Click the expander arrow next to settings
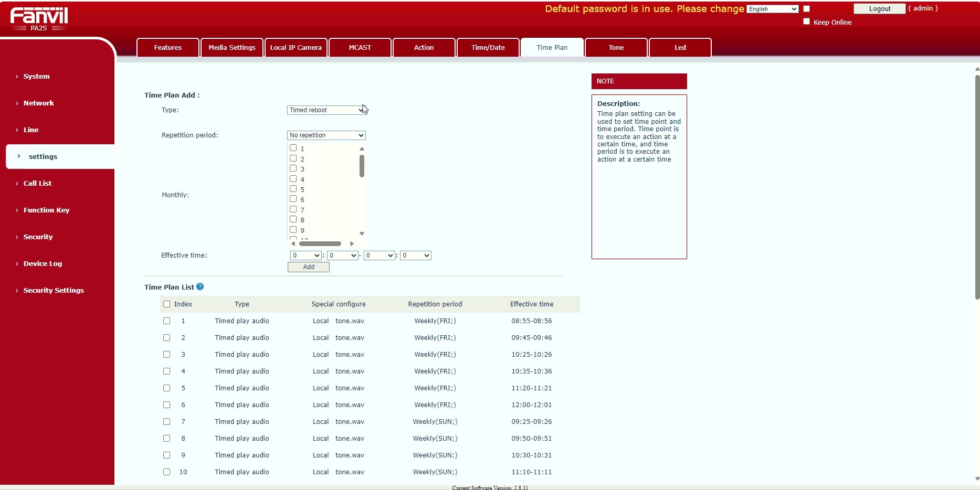This screenshot has width=980, height=490. point(18,156)
